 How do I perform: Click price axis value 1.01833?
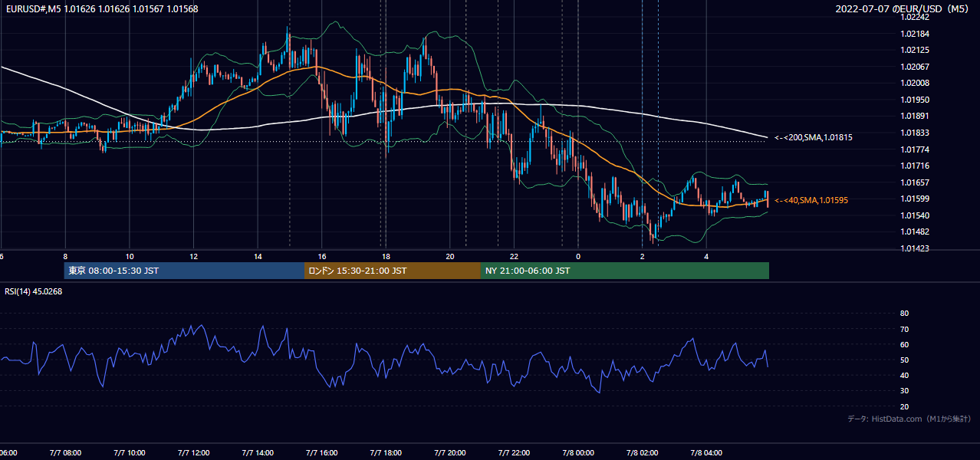(x=916, y=133)
